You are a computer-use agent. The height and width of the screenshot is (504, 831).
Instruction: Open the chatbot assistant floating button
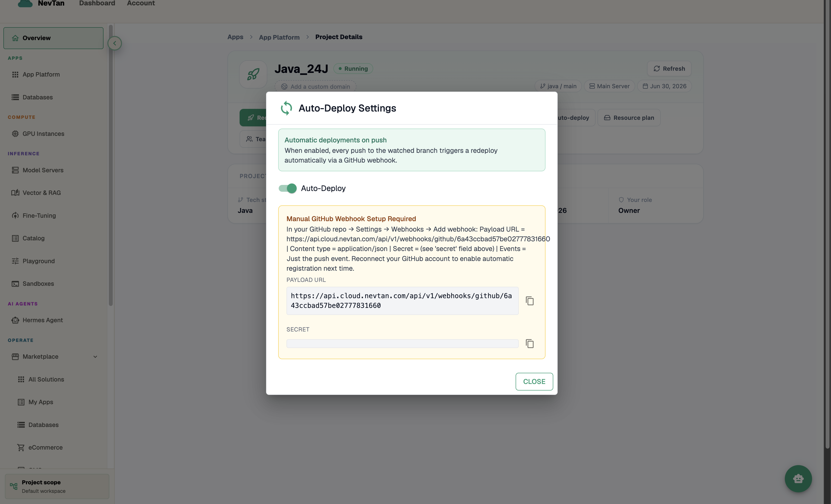798,478
